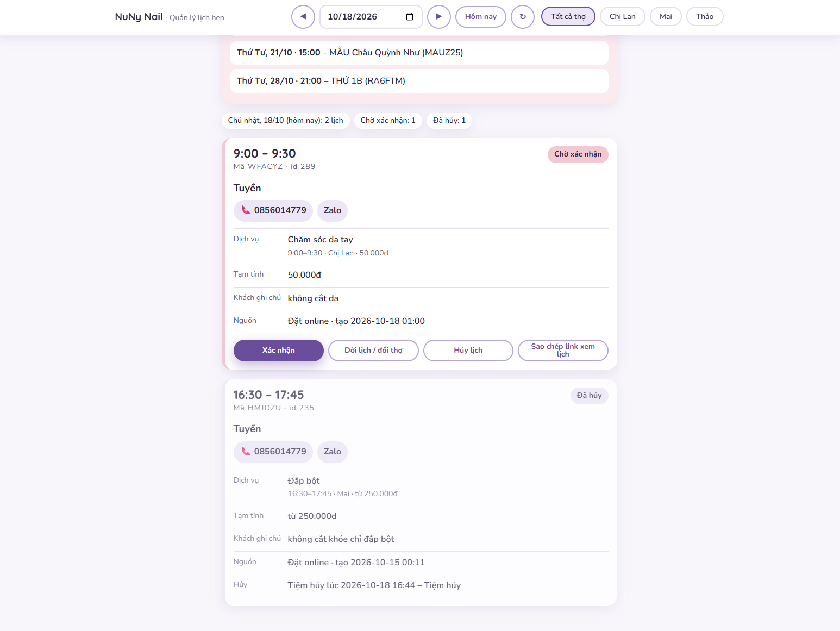Screen dimensions: 840x631
Task: Click booking code Mã WFACYZ · id 289
Action: click(x=274, y=167)
